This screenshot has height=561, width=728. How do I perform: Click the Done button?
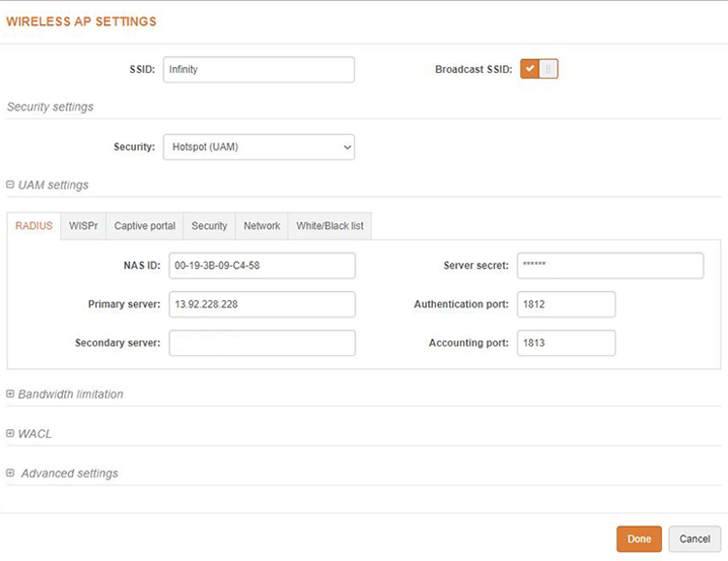coord(639,539)
